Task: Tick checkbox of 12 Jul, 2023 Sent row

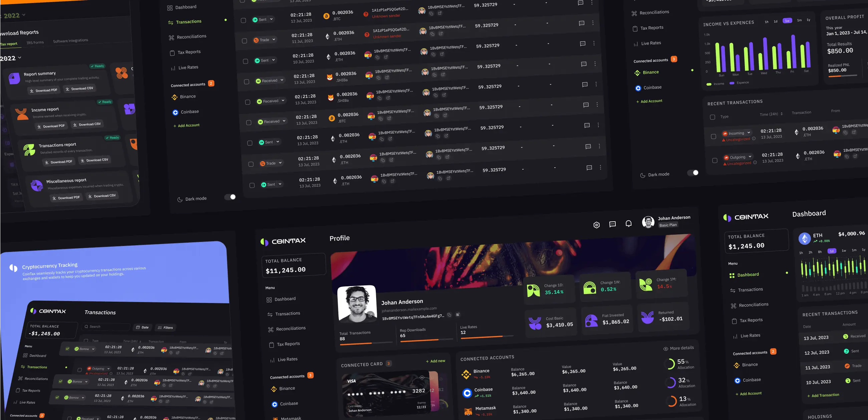Action: (x=243, y=21)
